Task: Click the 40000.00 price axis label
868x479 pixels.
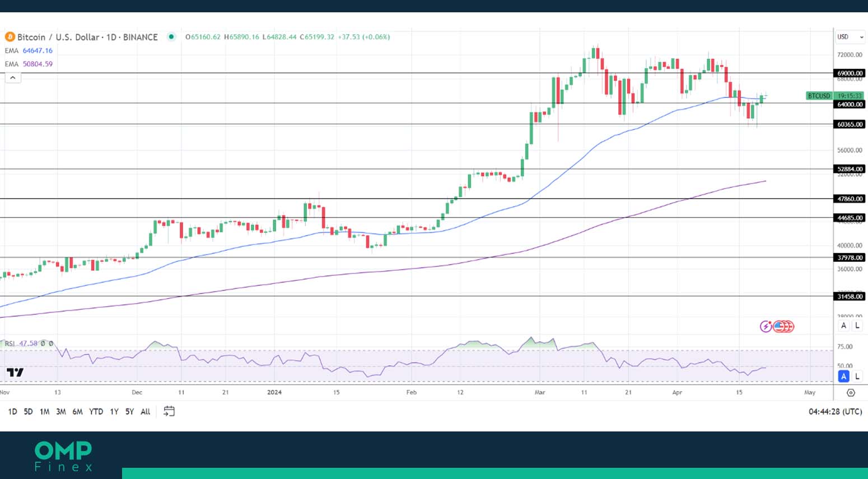Action: coord(850,245)
